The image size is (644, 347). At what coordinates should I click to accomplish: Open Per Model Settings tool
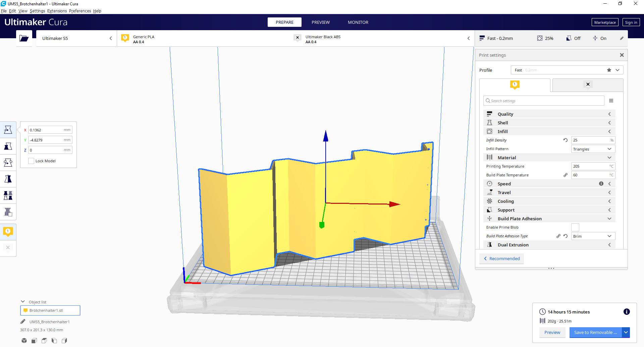[8, 195]
